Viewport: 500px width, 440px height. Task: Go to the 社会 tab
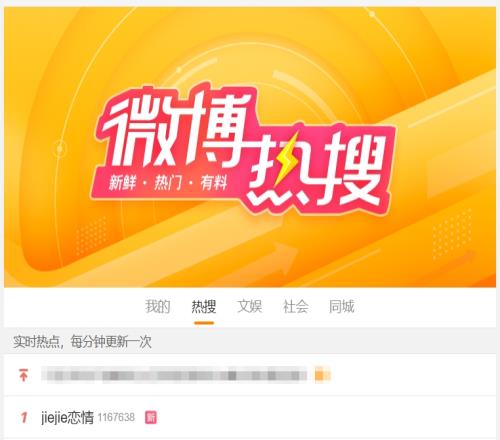pos(296,306)
